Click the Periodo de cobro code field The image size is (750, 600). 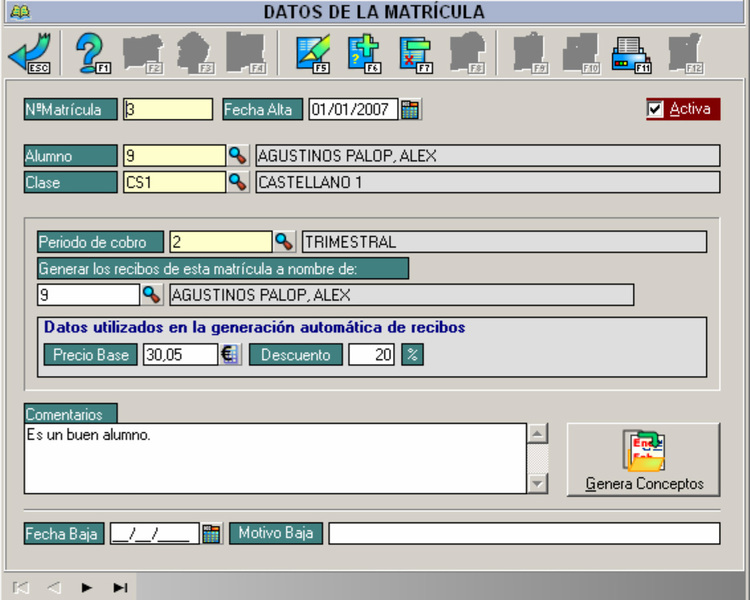(221, 242)
